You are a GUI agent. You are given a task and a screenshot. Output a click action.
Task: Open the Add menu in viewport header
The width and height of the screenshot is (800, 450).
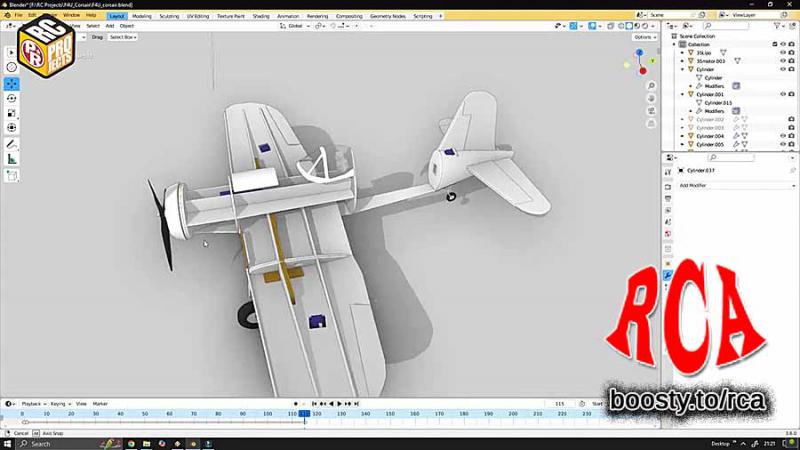[x=110, y=26]
